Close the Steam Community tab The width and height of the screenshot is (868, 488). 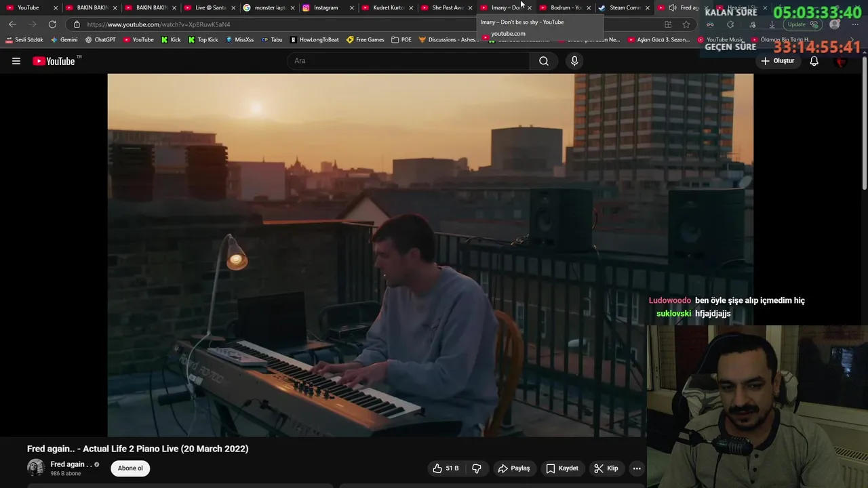(647, 7)
